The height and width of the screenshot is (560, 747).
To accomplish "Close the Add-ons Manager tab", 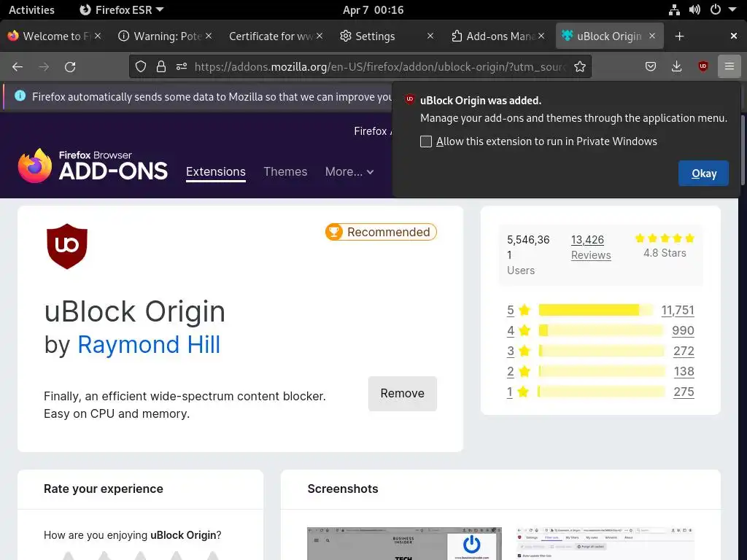I will (541, 36).
